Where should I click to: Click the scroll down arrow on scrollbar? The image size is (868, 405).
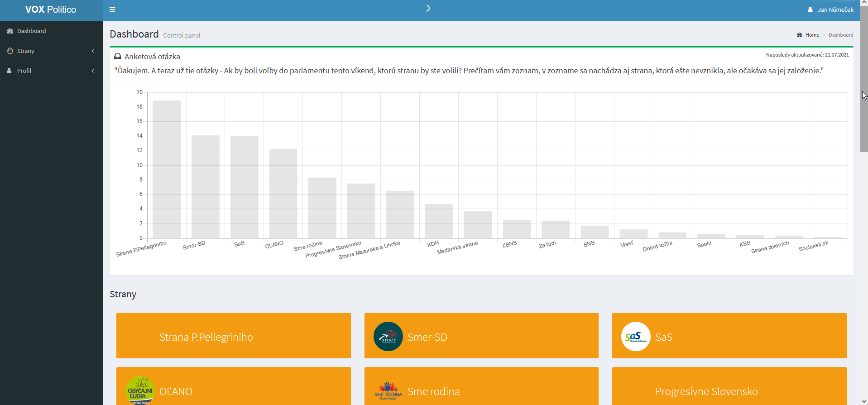pos(864,401)
